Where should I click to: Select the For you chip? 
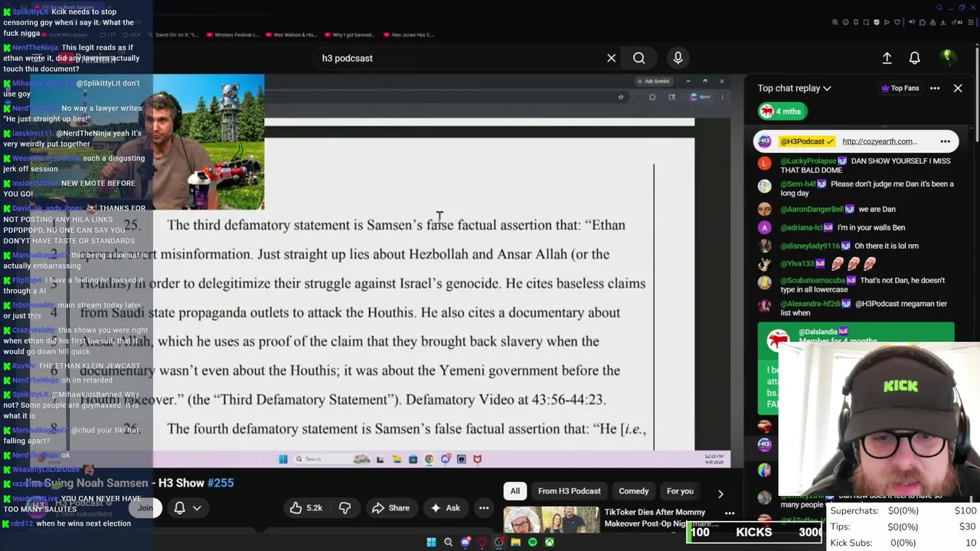click(680, 491)
